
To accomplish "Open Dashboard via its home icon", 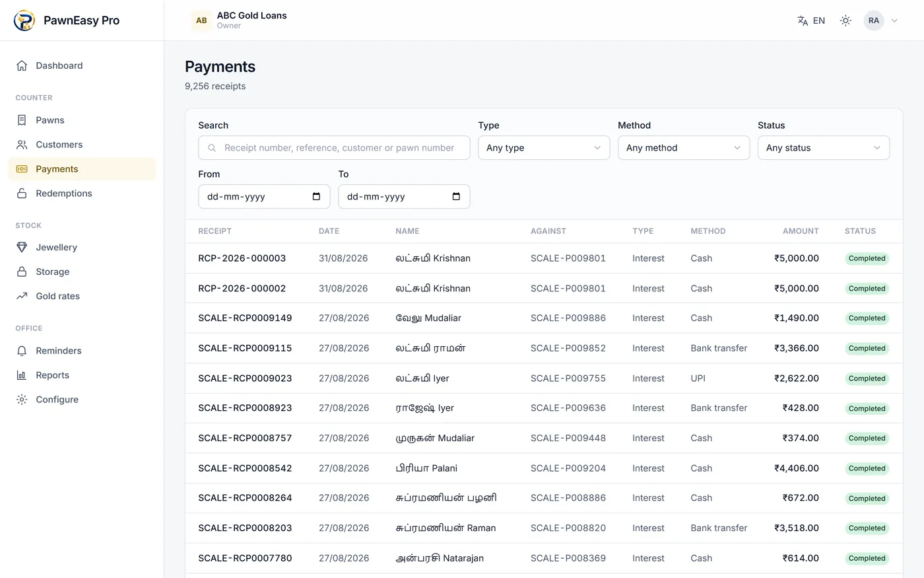I will (22, 65).
